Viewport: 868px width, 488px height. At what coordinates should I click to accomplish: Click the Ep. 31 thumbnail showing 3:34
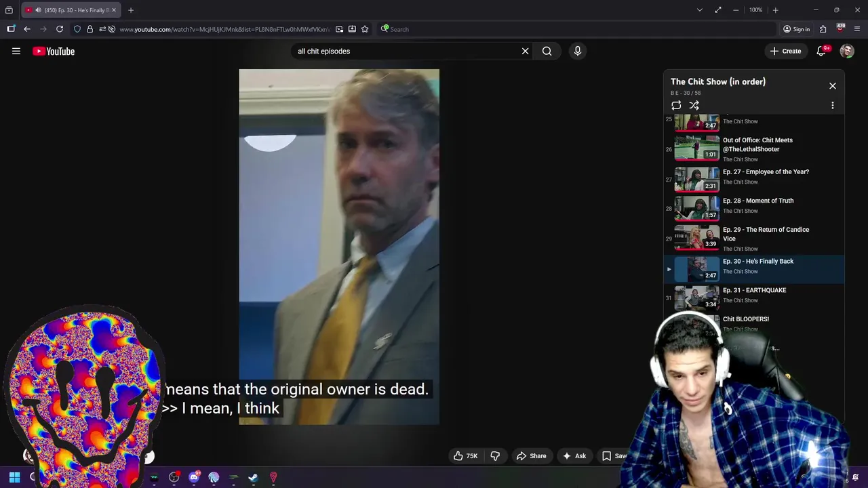[696, 298]
